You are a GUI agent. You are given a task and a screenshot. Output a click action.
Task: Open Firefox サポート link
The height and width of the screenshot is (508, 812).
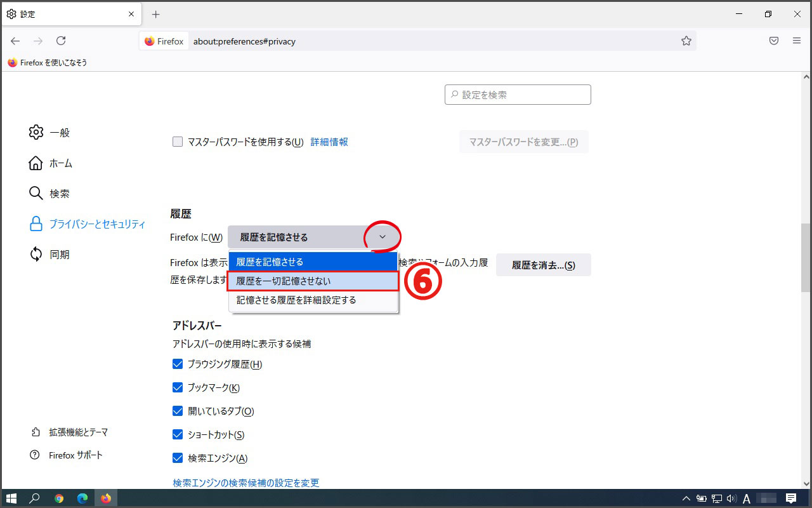point(67,455)
